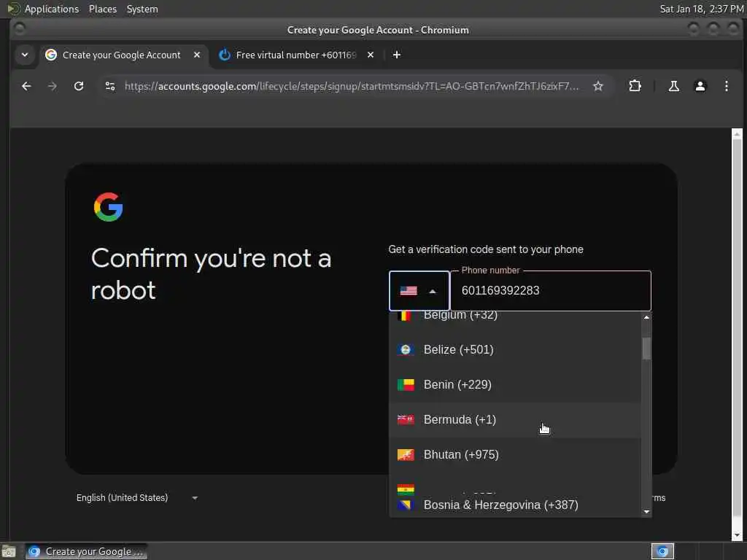Screen dimensions: 747x560
Task: Click the Bhutan flag icon
Action: tap(406, 455)
